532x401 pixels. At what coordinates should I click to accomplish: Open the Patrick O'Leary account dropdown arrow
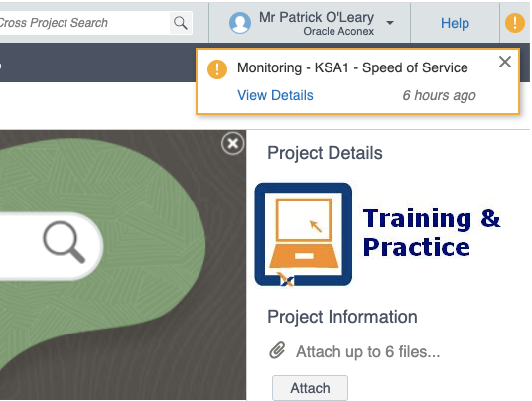point(390,23)
